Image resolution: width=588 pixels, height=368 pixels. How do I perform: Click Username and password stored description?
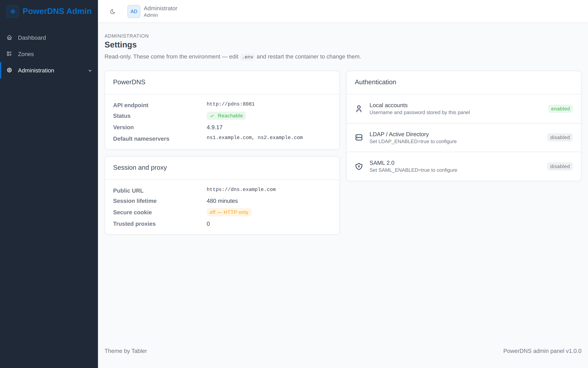point(420,112)
